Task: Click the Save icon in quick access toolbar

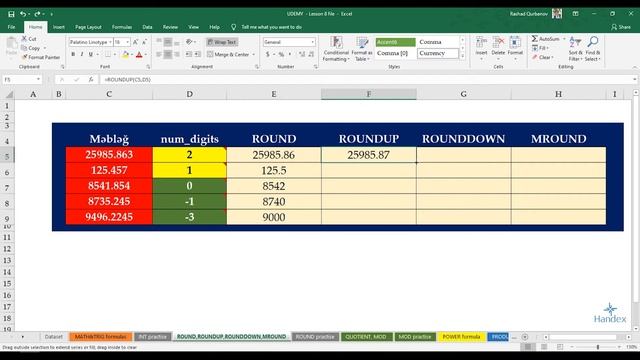Action: click(x=11, y=14)
